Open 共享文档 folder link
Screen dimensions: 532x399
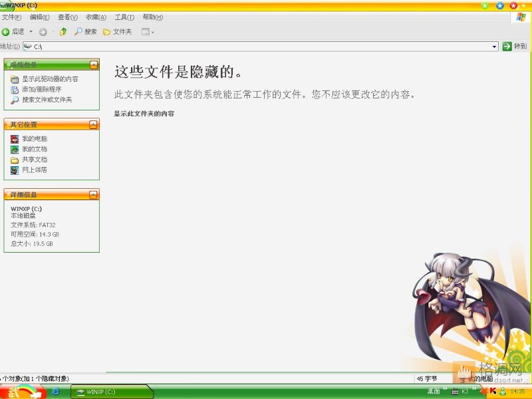(35, 160)
